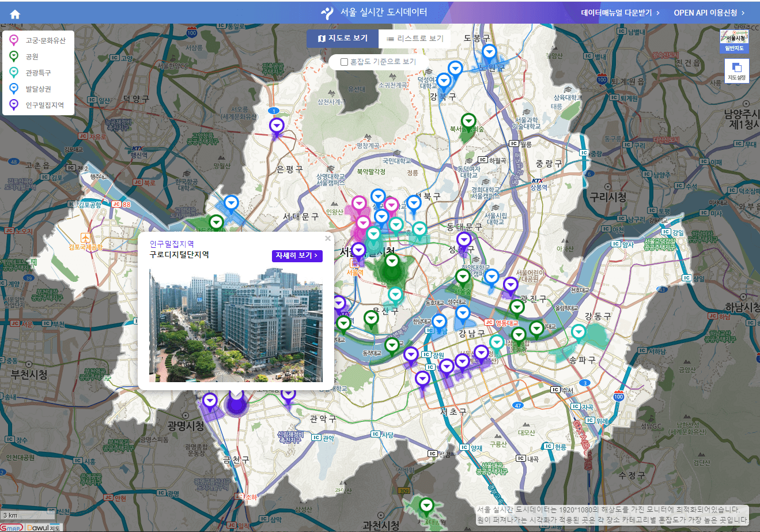Image resolution: width=760 pixels, height=532 pixels.
Task: Switch map type via 서울시청 일반지도 thumbnail
Action: click(x=734, y=41)
